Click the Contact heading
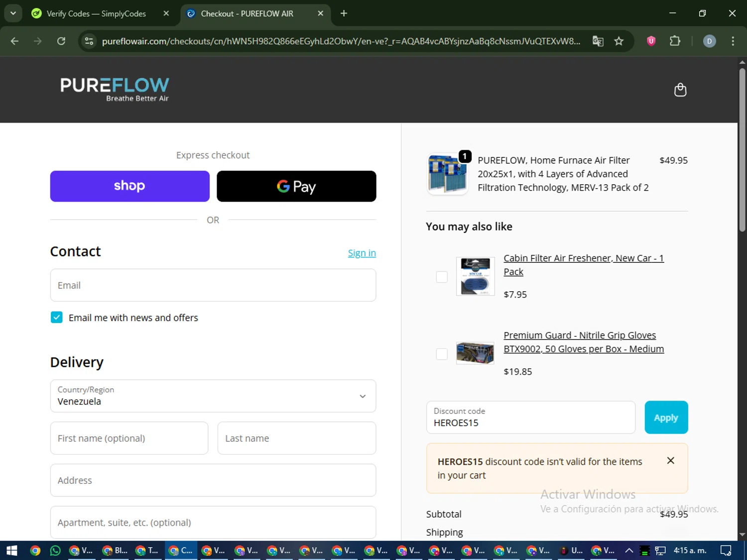The image size is (747, 560). [x=76, y=251]
